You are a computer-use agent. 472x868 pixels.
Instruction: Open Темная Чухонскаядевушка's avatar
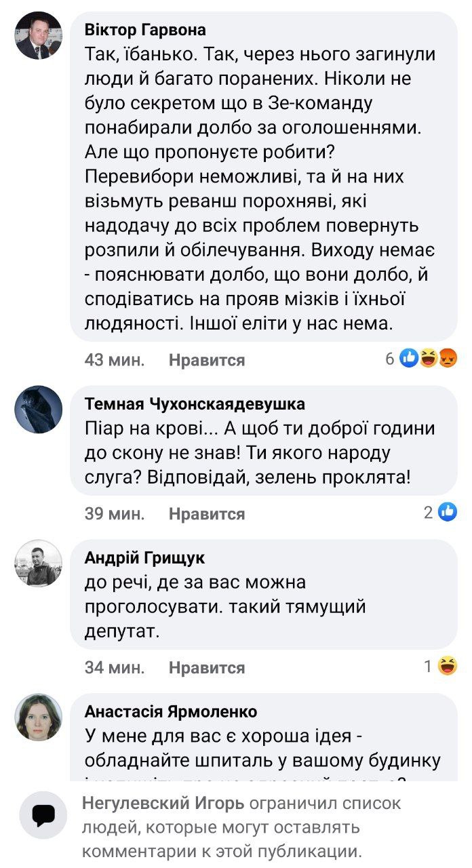pyautogui.click(x=39, y=410)
